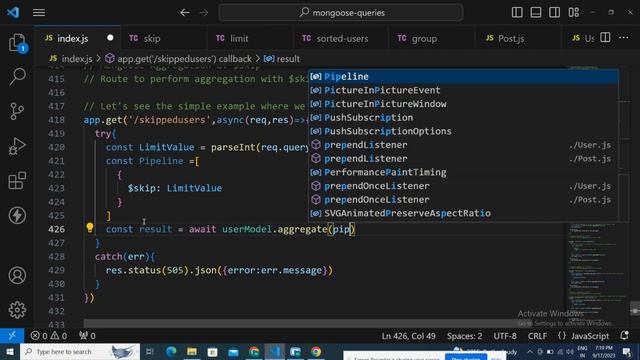Image resolution: width=640 pixels, height=360 pixels.
Task: Open the Accounts icon in activity bar
Action: [x=17, y=276]
